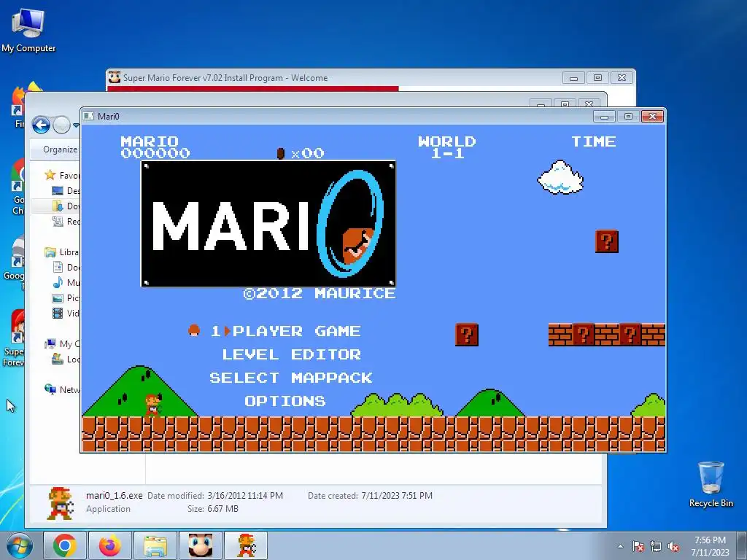Click the small Mario character on the ground
The height and width of the screenshot is (560, 747).
click(152, 405)
